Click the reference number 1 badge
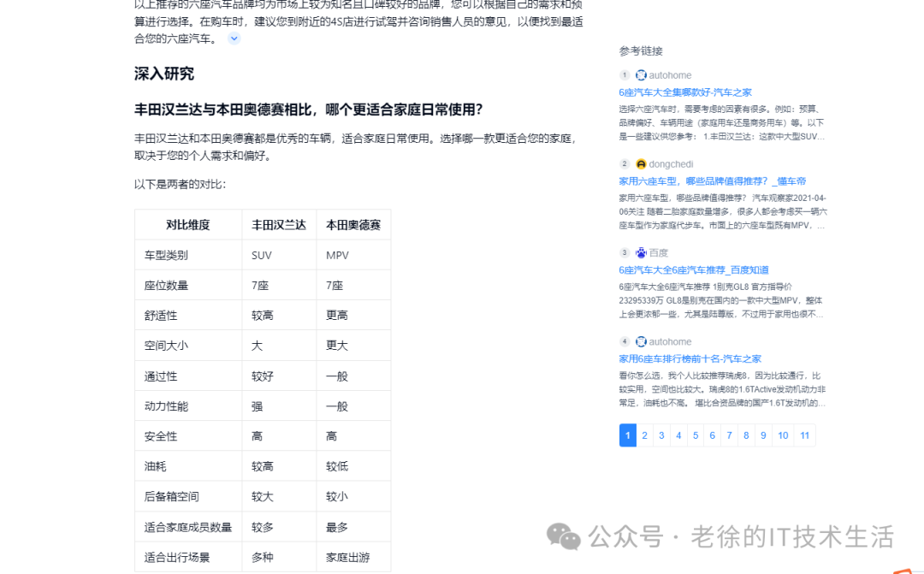This screenshot has height=574, width=924. coord(625,74)
